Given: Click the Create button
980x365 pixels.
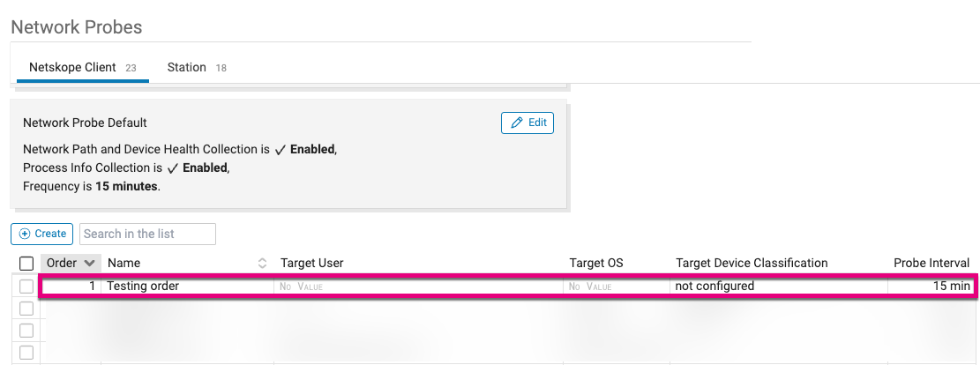Looking at the screenshot, I should click(x=41, y=234).
